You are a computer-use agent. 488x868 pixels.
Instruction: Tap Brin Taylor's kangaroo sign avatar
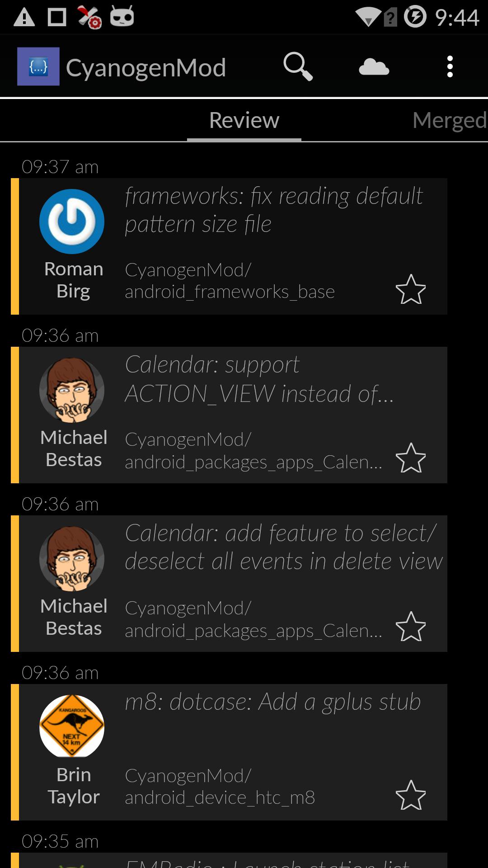pos(72,727)
